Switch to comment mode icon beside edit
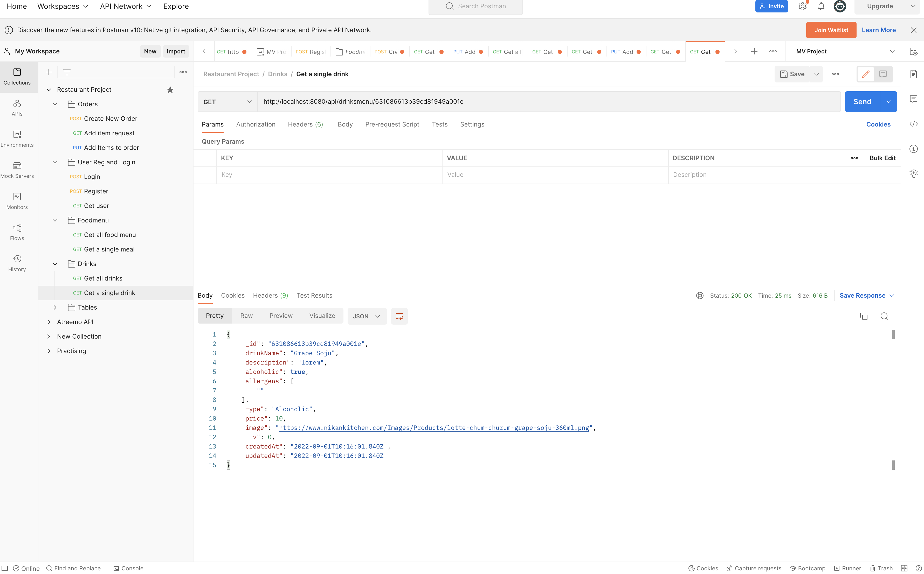Viewport: 924px width, 574px height. pos(883,74)
